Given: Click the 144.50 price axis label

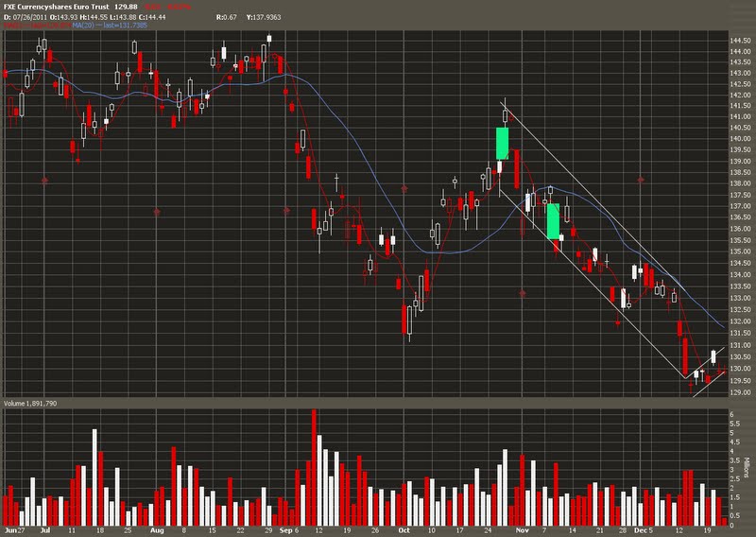Looking at the screenshot, I should pyautogui.click(x=740, y=43).
